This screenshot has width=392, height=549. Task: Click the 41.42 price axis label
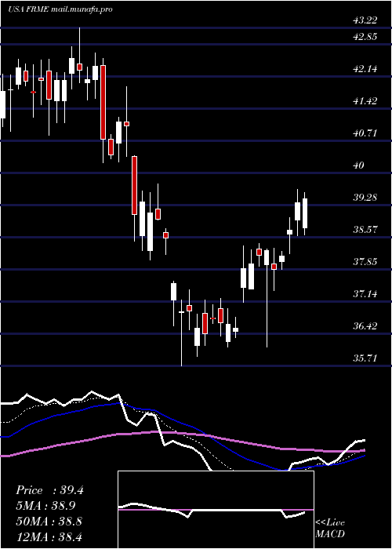[365, 101]
